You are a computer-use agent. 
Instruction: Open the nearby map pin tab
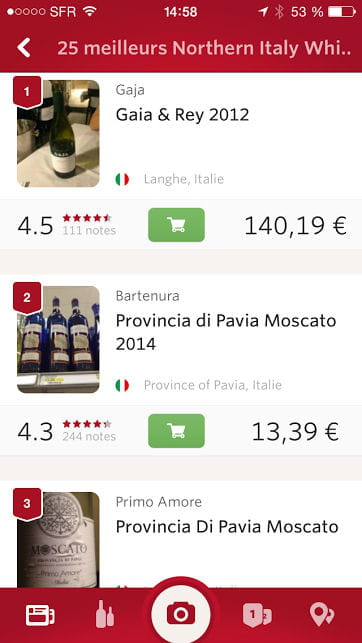point(322,615)
